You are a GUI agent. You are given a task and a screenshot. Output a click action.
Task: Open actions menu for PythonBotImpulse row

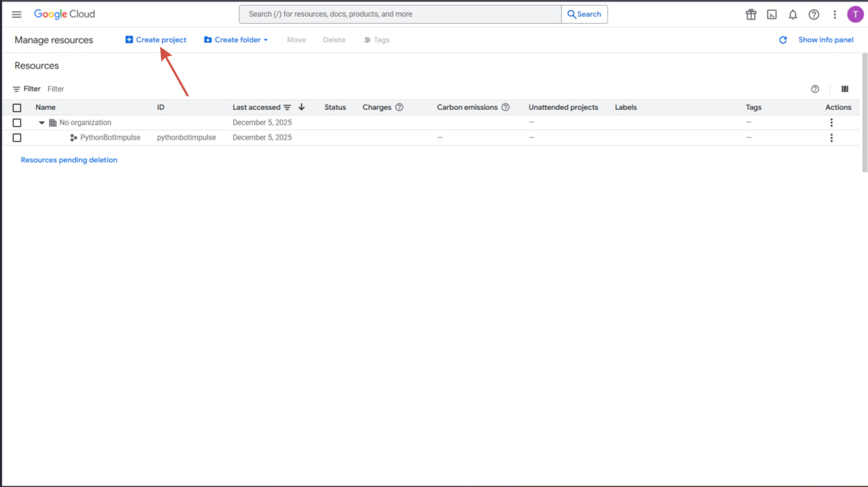click(831, 138)
